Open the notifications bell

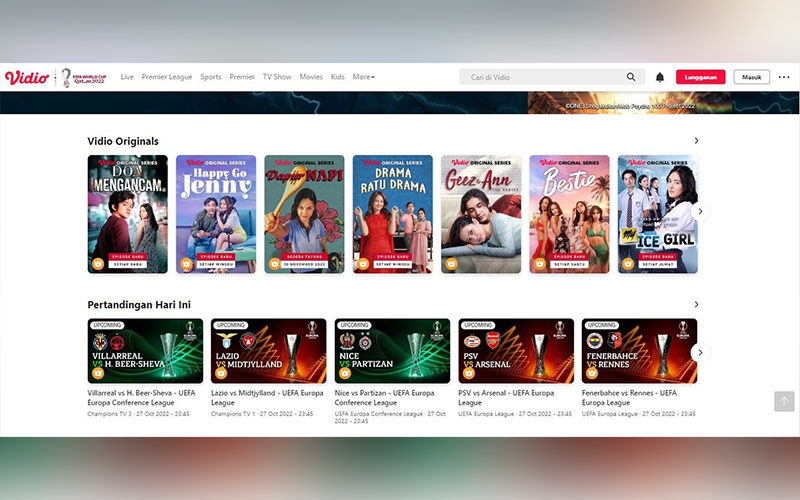(x=660, y=77)
